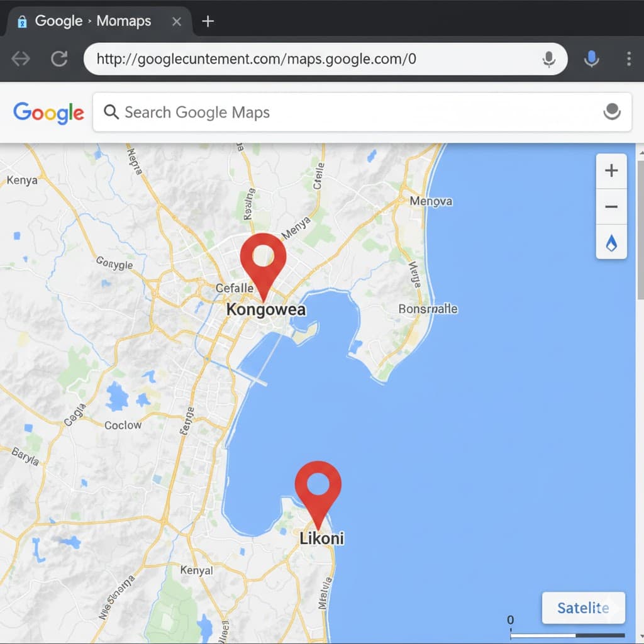Zoom in with the plus button
The height and width of the screenshot is (644, 644).
611,171
